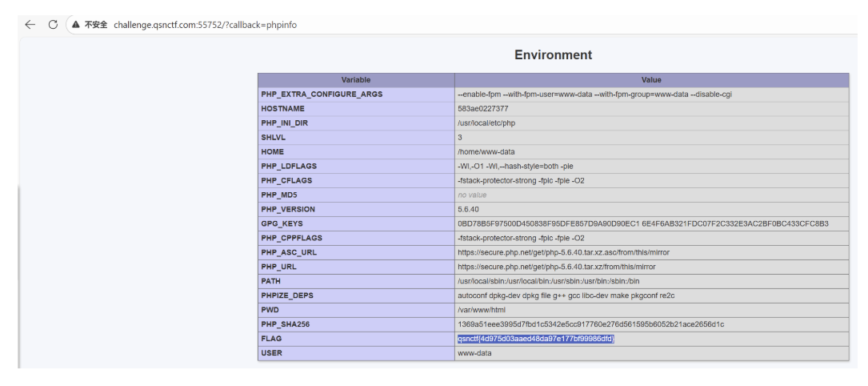Click the Value column header
This screenshot has height=386, width=868.
651,80
